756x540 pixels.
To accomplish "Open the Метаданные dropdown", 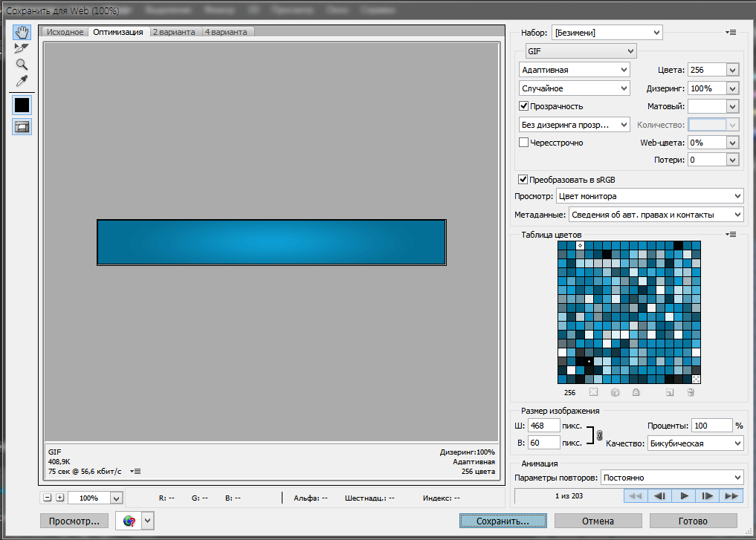I will (x=656, y=215).
